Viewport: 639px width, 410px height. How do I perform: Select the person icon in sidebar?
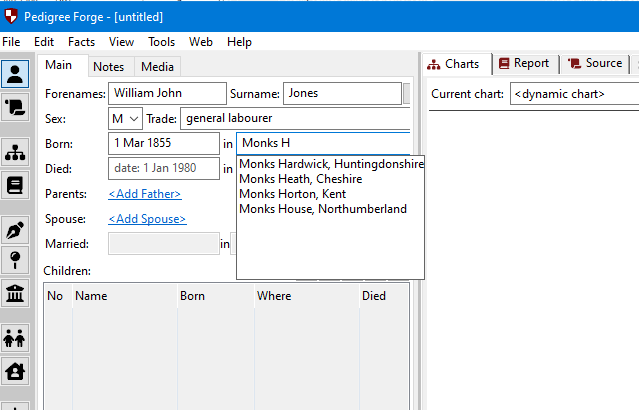pos(16,74)
